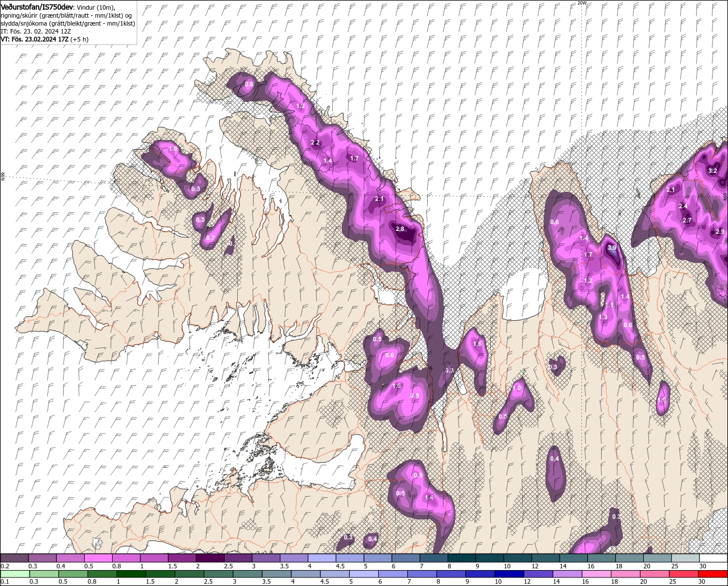Select light pink lower swatch between 16 and 18
Image resolution: width=728 pixels, height=586 pixels.
[x=598, y=573]
